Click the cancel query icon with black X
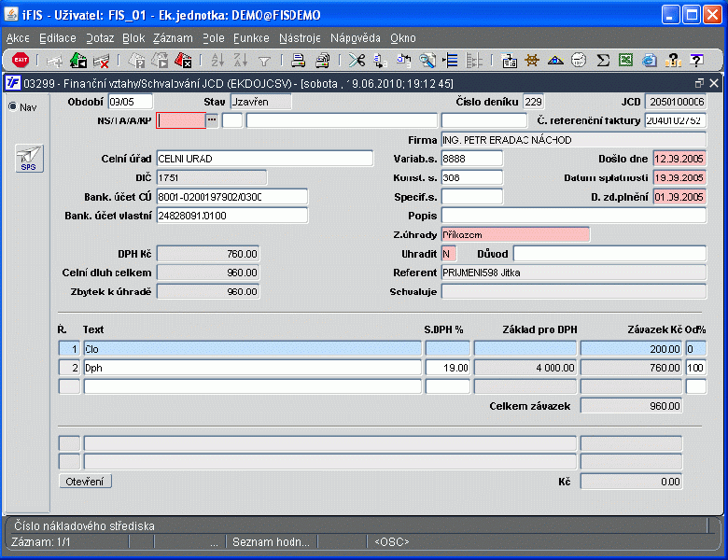 (184, 61)
